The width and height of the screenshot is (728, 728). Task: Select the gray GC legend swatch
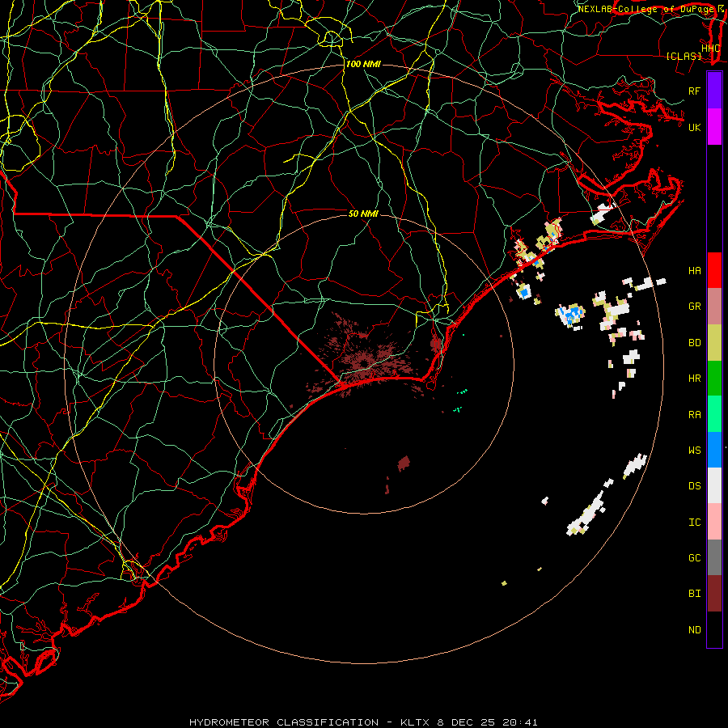[714, 557]
